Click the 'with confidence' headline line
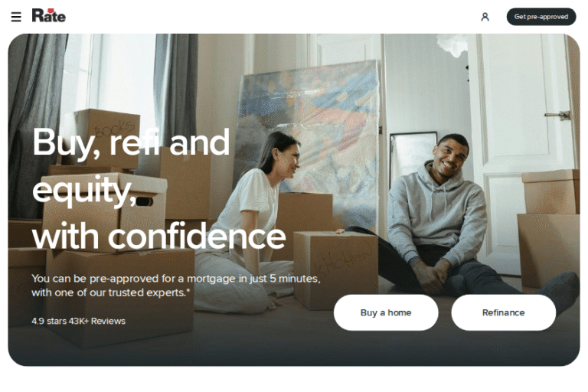This screenshot has width=588, height=392. pos(159,237)
